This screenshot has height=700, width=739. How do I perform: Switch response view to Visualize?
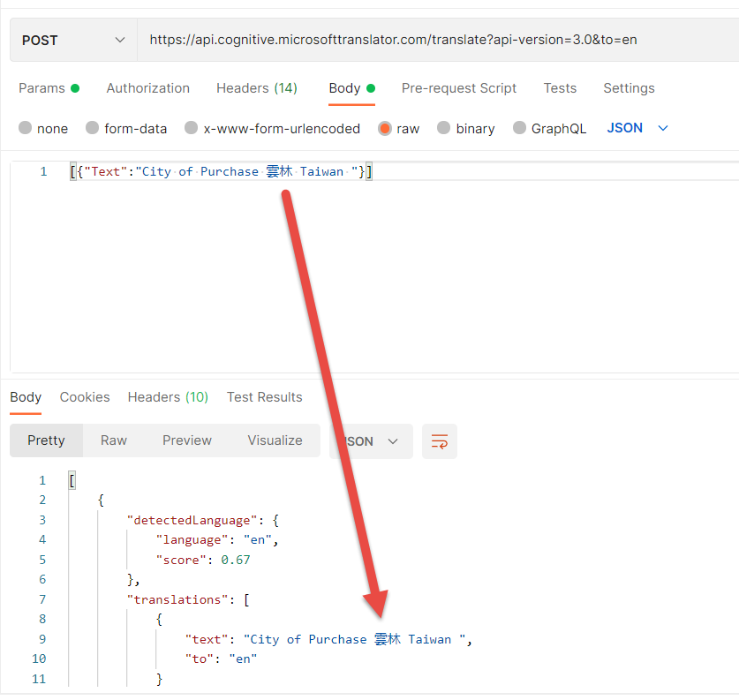(275, 440)
